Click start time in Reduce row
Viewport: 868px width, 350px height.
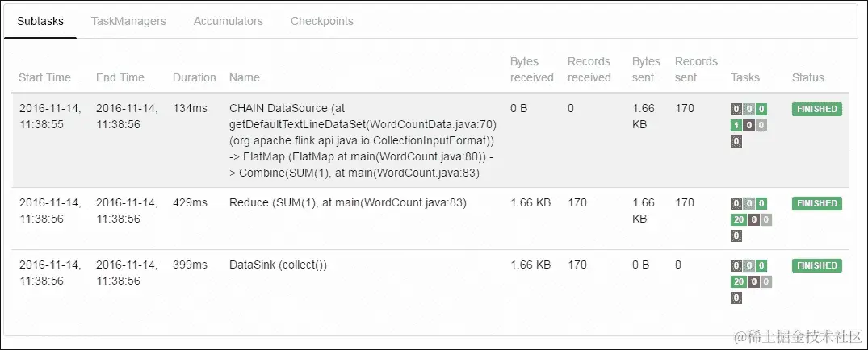pos(50,211)
